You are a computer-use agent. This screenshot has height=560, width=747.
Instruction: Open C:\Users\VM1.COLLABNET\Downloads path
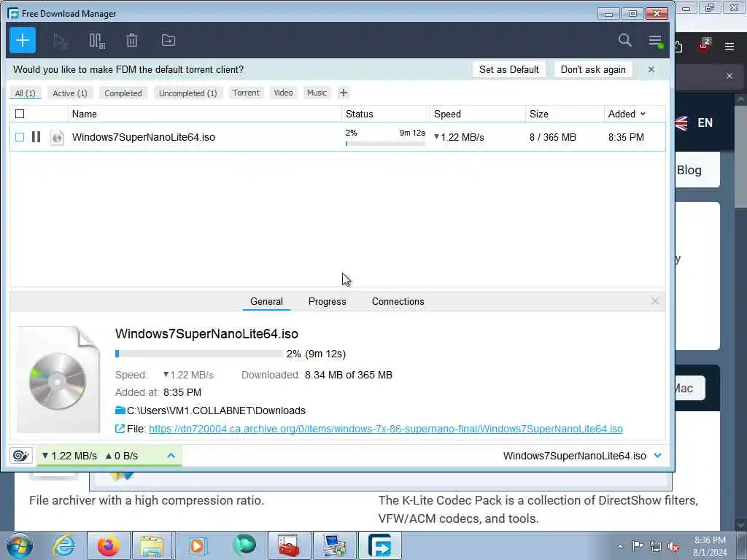pyautogui.click(x=216, y=411)
